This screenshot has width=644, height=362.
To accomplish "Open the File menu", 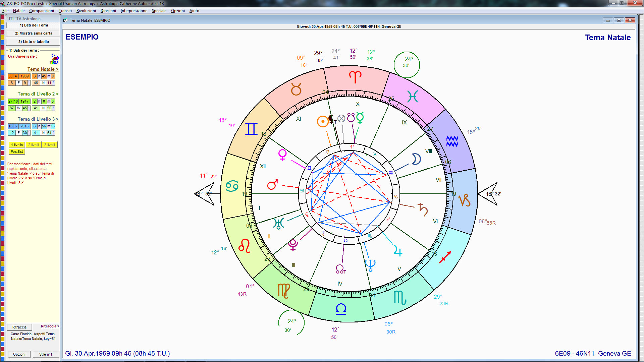I will [x=5, y=11].
